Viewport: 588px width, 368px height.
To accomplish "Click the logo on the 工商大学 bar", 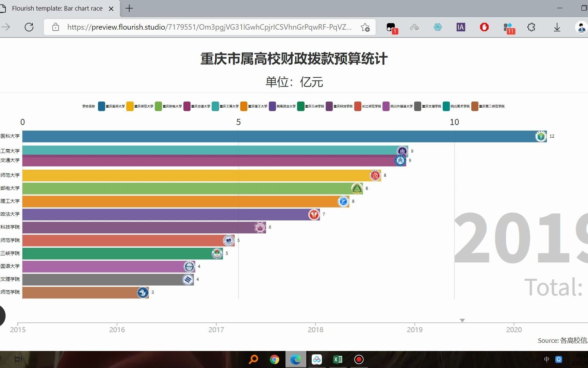I will click(402, 151).
